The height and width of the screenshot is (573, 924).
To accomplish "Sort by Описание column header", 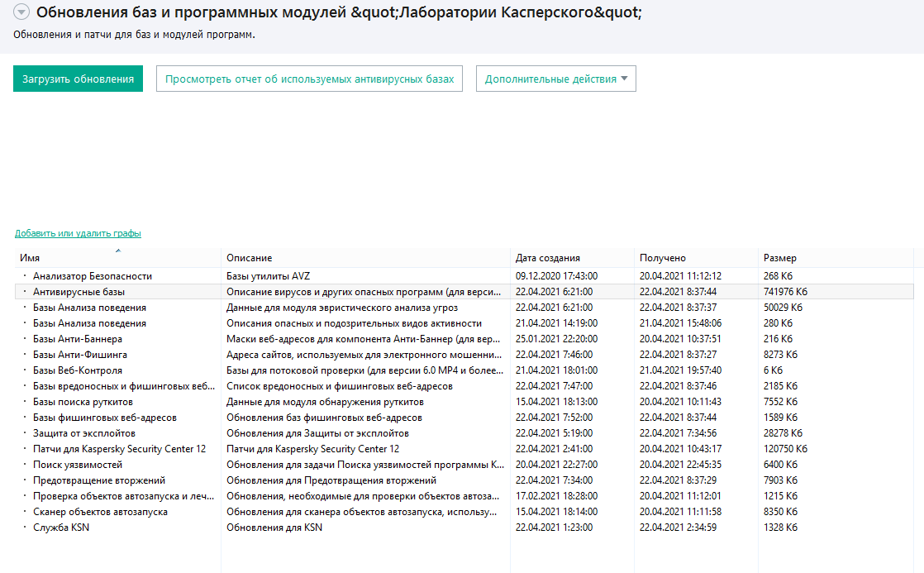I will (x=365, y=258).
